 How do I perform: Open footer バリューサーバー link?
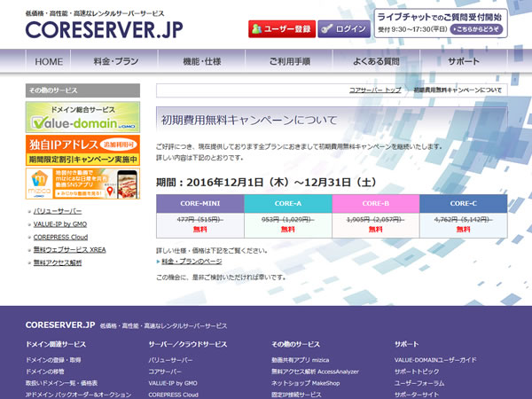tap(170, 360)
